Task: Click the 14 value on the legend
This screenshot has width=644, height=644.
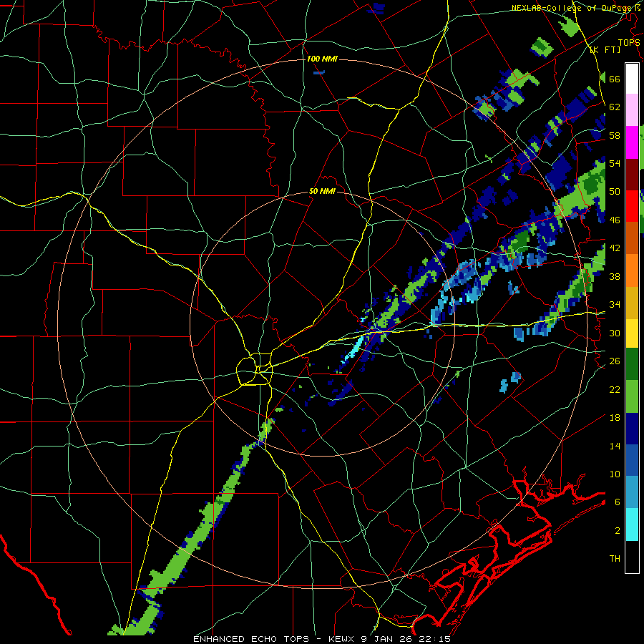Action: 615,447
